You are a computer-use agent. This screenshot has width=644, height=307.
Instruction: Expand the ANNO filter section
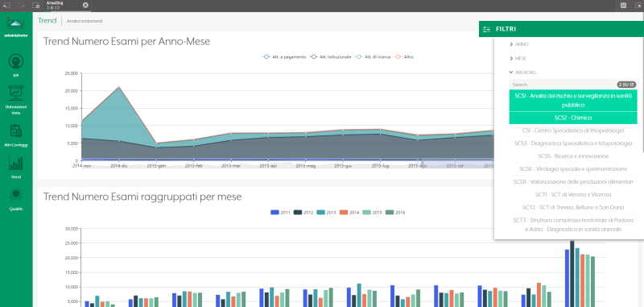(x=519, y=44)
